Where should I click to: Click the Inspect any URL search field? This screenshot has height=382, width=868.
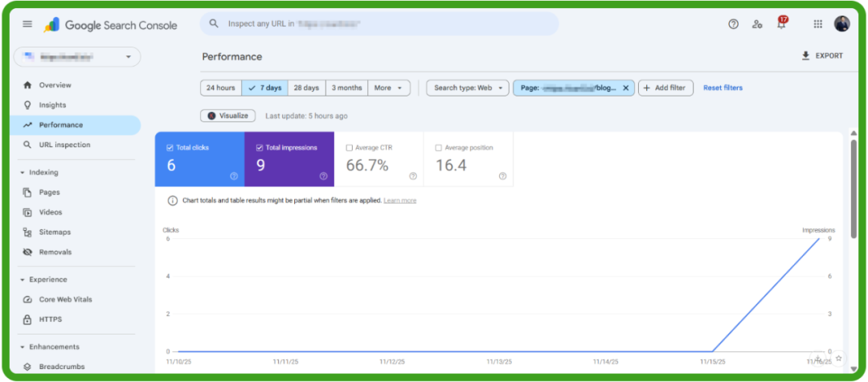coord(378,24)
